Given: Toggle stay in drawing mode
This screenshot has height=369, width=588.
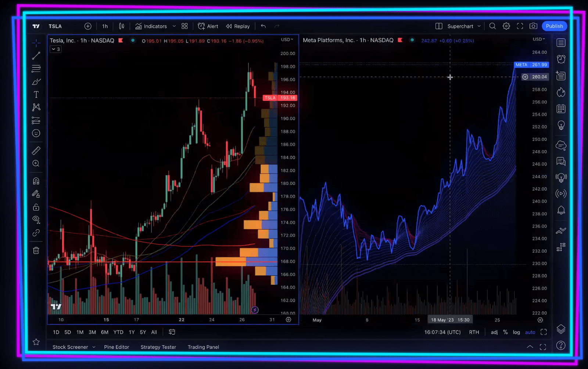Looking at the screenshot, I should point(36,194).
